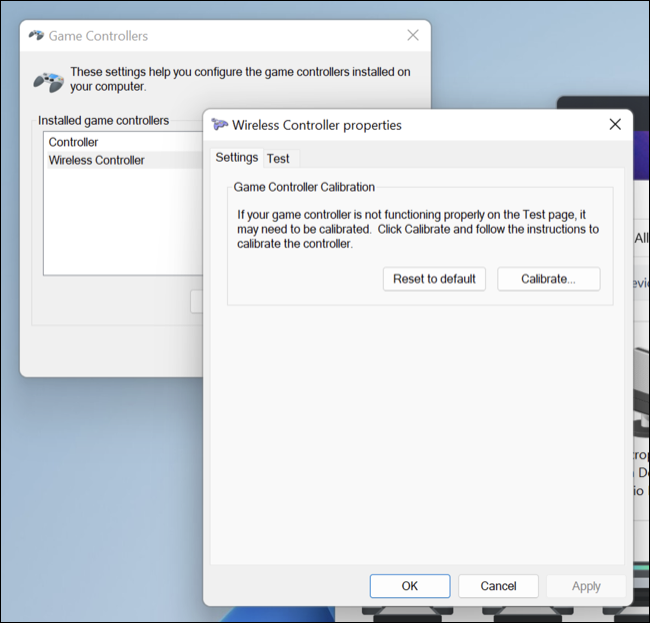The height and width of the screenshot is (623, 650).
Task: Click the Apply button
Action: pos(586,586)
